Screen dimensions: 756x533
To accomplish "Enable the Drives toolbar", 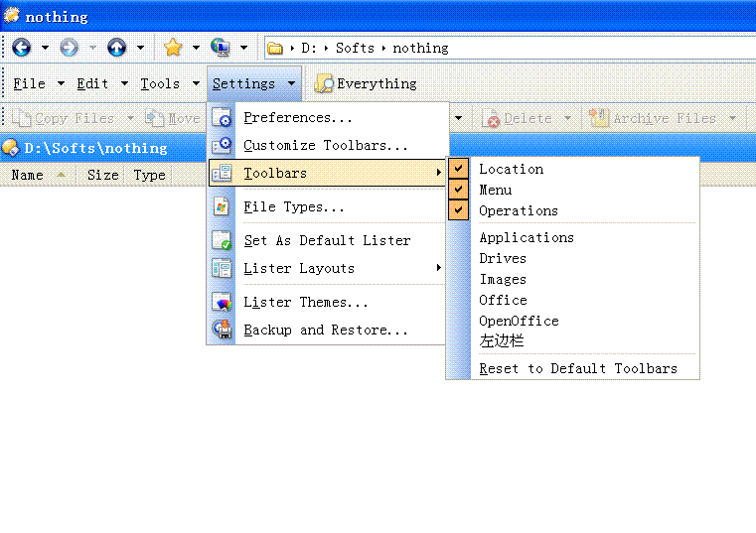I will [x=572, y=258].
